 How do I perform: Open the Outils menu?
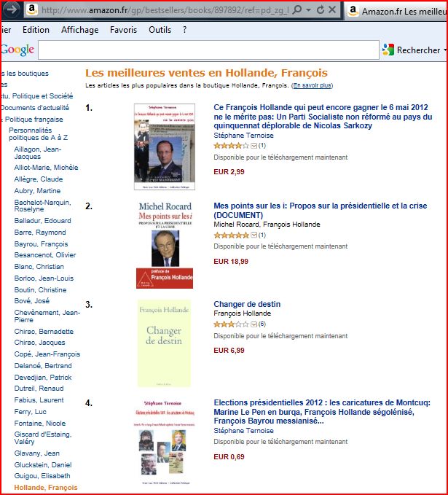point(160,30)
